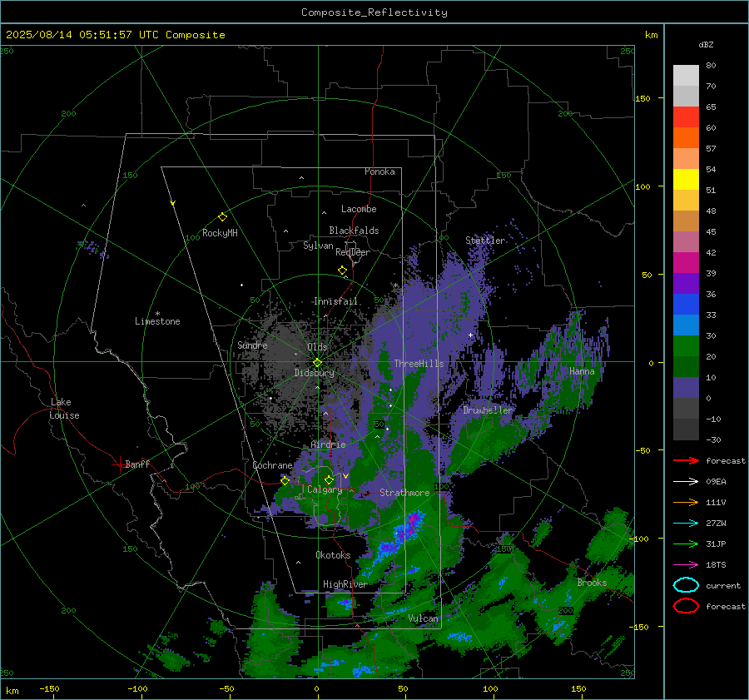Click the Sundre town label

252,345
